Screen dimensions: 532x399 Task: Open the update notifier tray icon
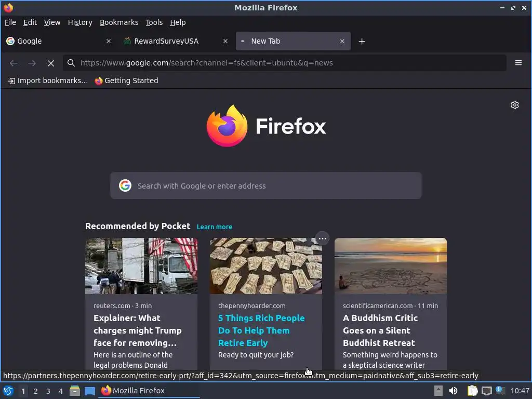[500, 390]
